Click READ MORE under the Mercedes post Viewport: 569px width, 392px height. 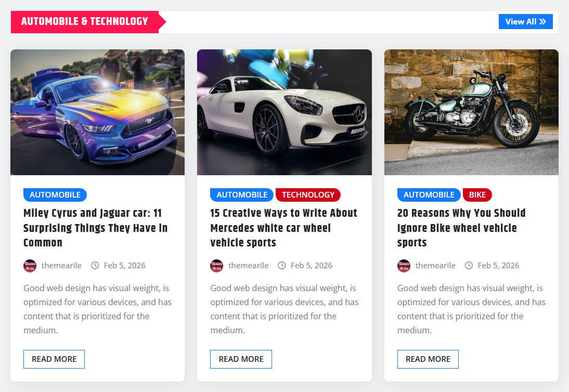click(x=241, y=359)
